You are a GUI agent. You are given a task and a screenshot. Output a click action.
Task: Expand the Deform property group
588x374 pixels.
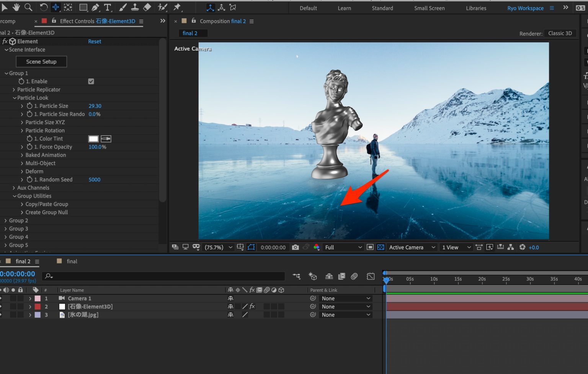tap(22, 171)
